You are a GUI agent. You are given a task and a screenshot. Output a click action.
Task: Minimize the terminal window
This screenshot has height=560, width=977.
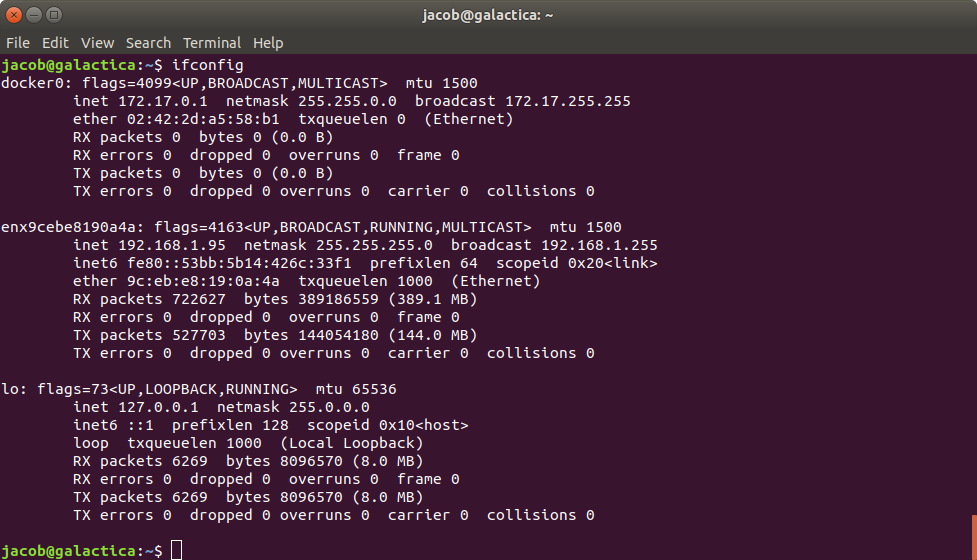pyautogui.click(x=34, y=15)
